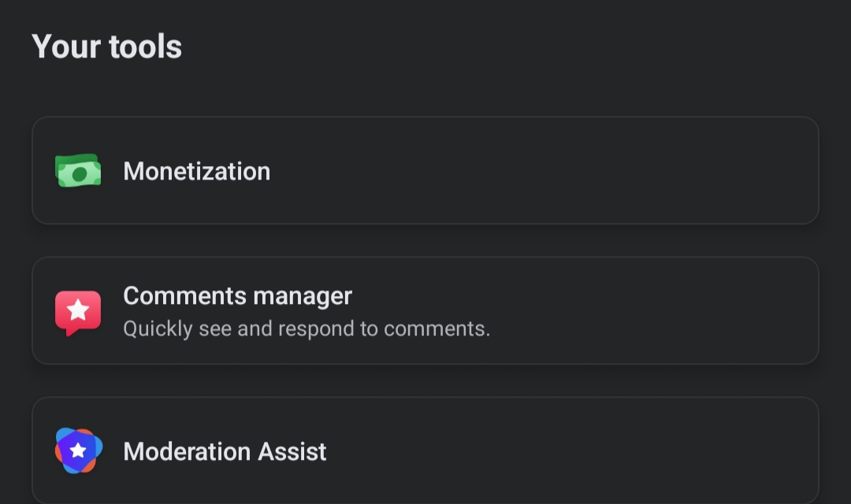The image size is (851, 504).
Task: Click the white star inside the red comment bubble
Action: [x=78, y=309]
